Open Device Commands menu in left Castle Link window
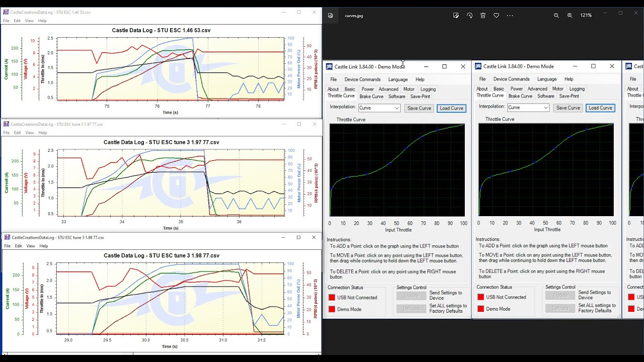 [x=362, y=79]
